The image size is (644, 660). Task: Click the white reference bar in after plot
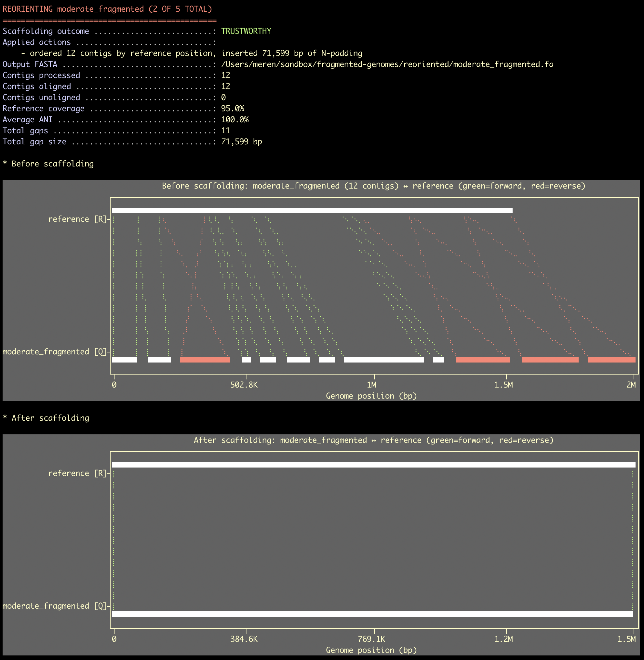tap(373, 465)
